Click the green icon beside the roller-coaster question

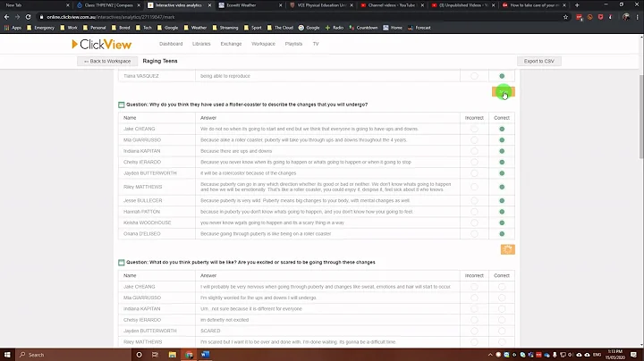pyautogui.click(x=121, y=105)
